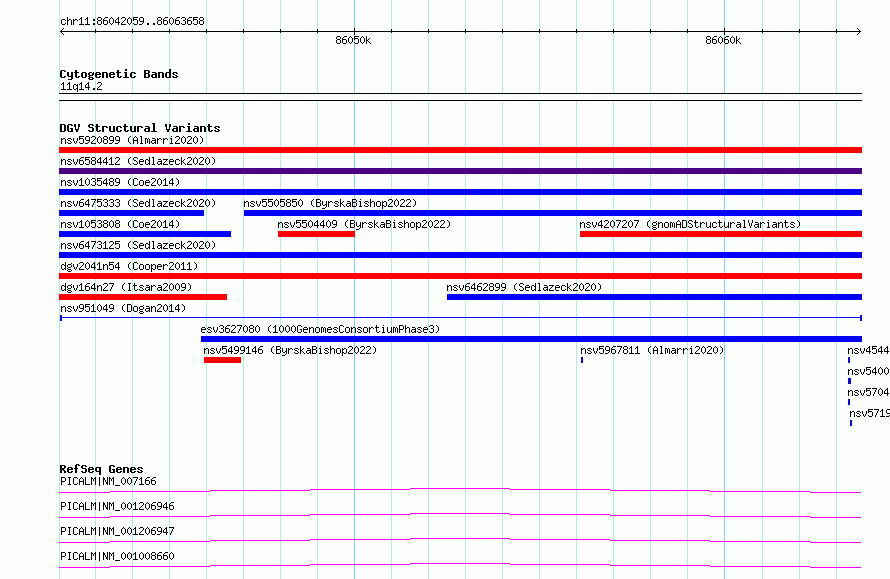Select the DGV Structural Variants track title

pos(140,128)
